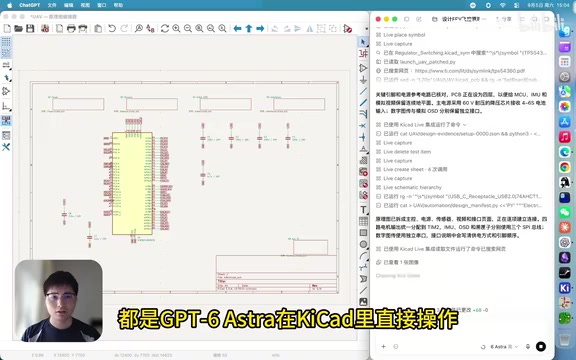
Task: Click the Print icon in KiCad toolbar
Action: tap(71, 28)
